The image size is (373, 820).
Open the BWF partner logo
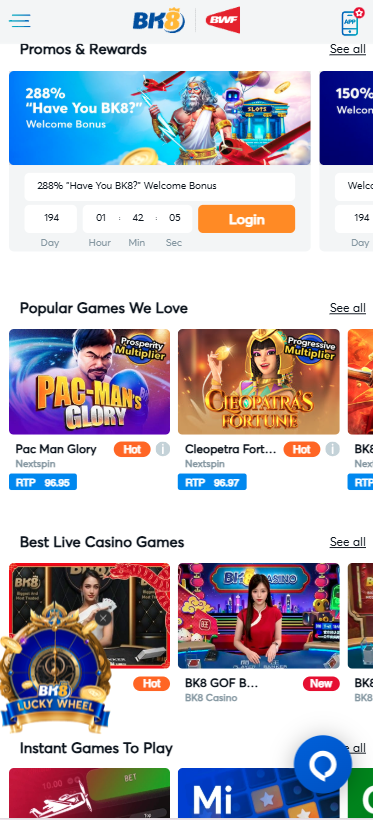(x=223, y=20)
